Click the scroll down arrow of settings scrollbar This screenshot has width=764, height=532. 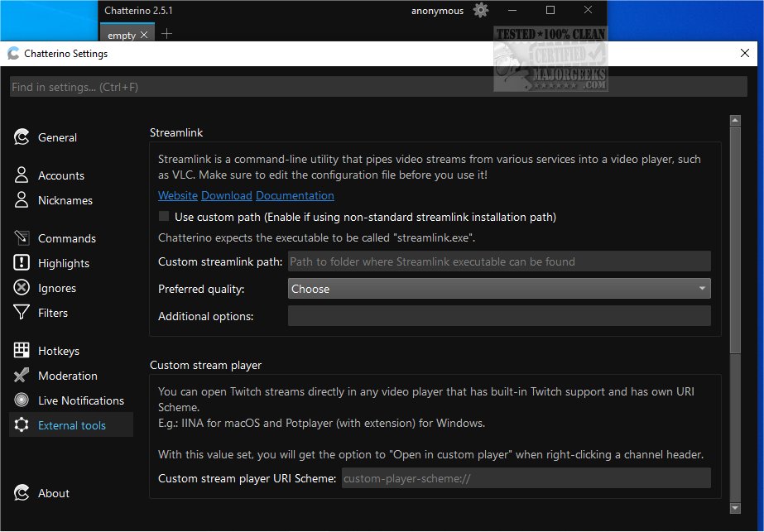coord(734,507)
